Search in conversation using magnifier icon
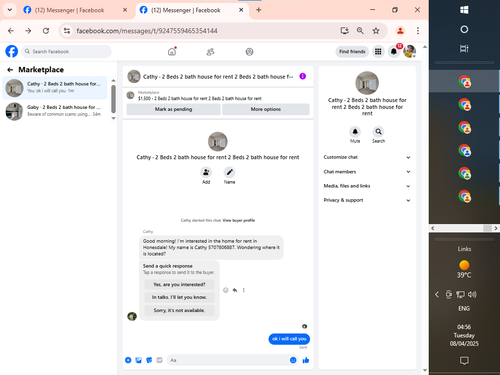The image size is (500, 375). (378, 132)
